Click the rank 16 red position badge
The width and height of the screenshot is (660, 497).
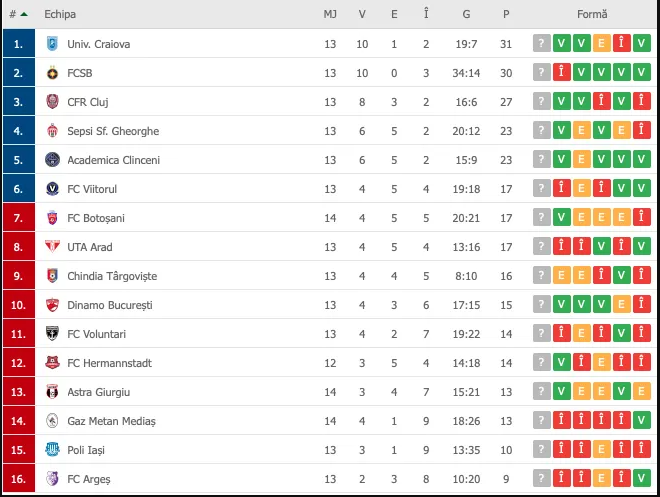click(18, 479)
